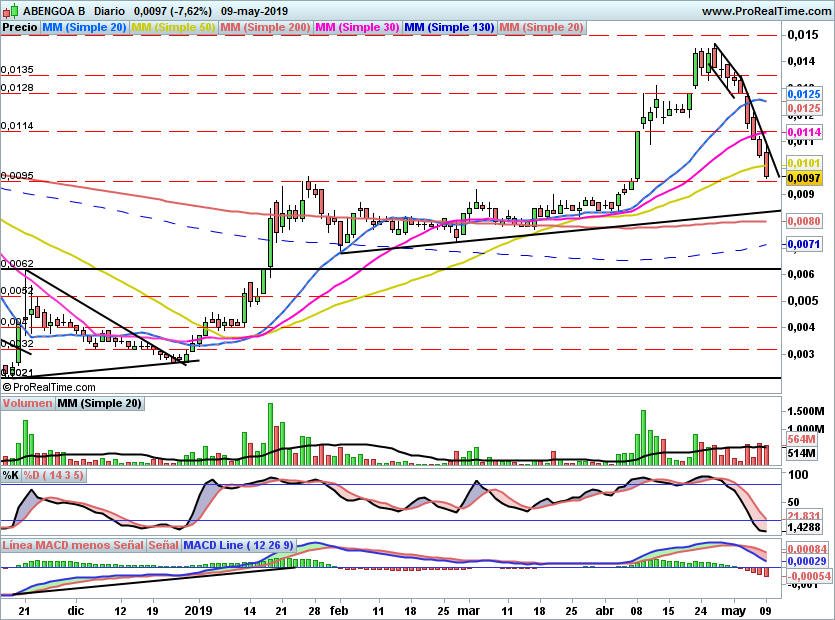This screenshot has height=620, width=835.
Task: Click the 514M volume average tag
Action: [802, 453]
